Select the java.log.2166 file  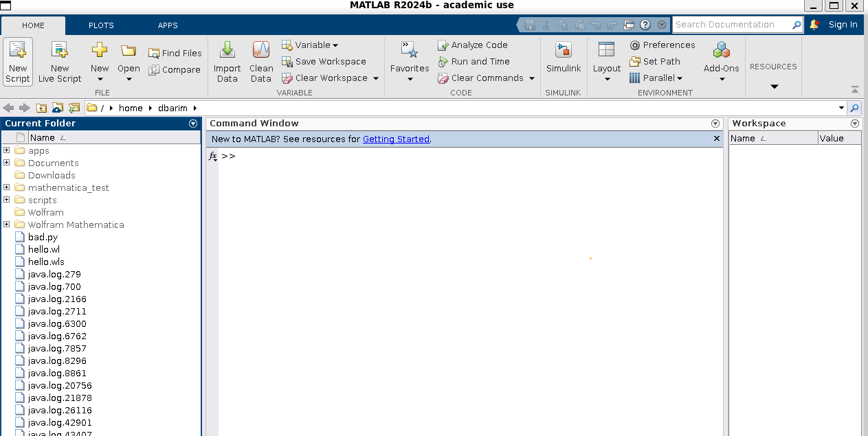pos(57,299)
